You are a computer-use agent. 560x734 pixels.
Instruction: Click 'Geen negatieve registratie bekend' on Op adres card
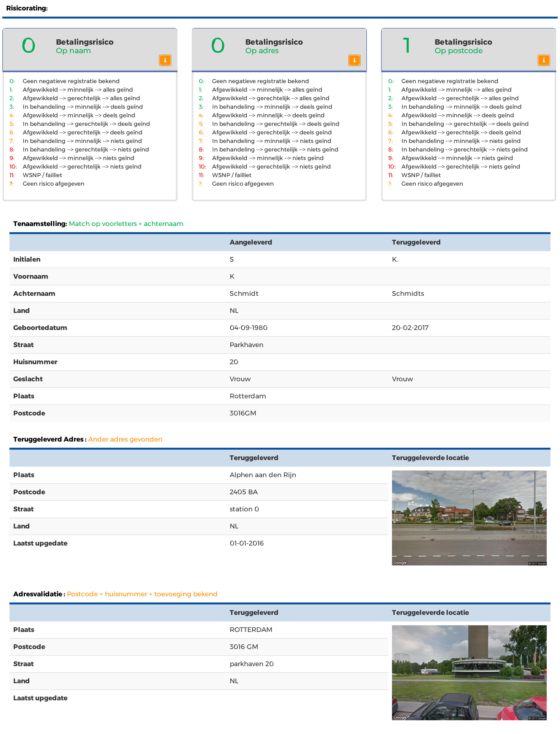(260, 81)
